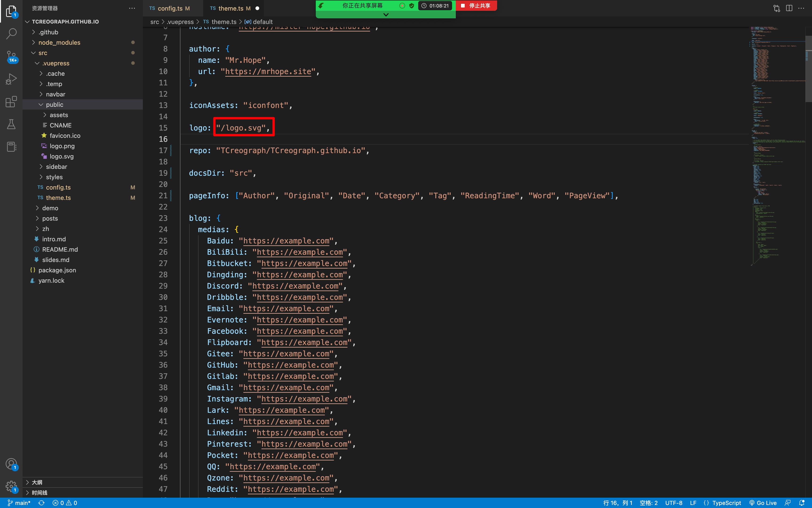The image size is (812, 508).
Task: Open the notebook-style activity bar icon
Action: coord(11,147)
